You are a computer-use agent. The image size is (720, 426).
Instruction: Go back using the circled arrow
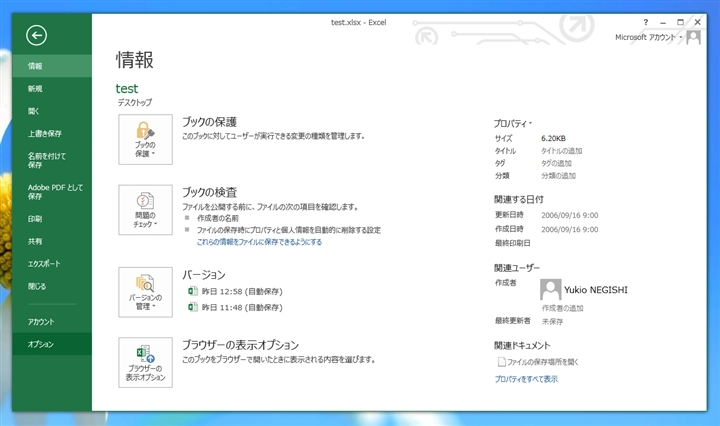(36, 35)
